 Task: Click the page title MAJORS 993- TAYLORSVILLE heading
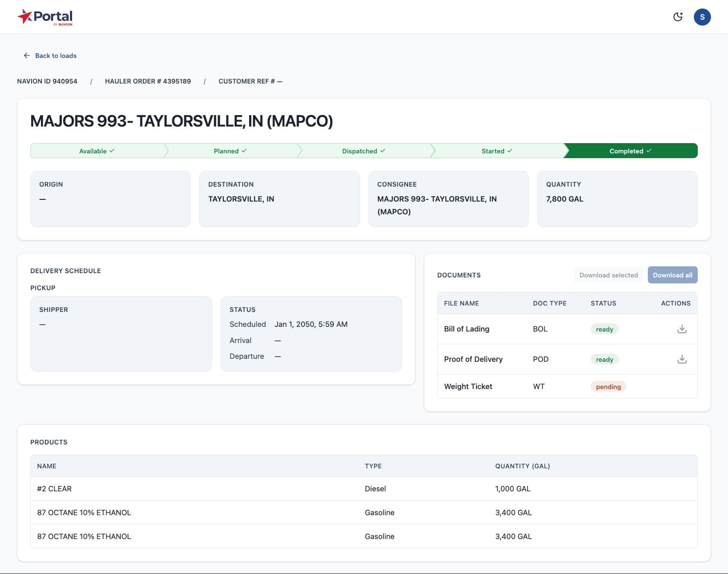[x=182, y=121]
